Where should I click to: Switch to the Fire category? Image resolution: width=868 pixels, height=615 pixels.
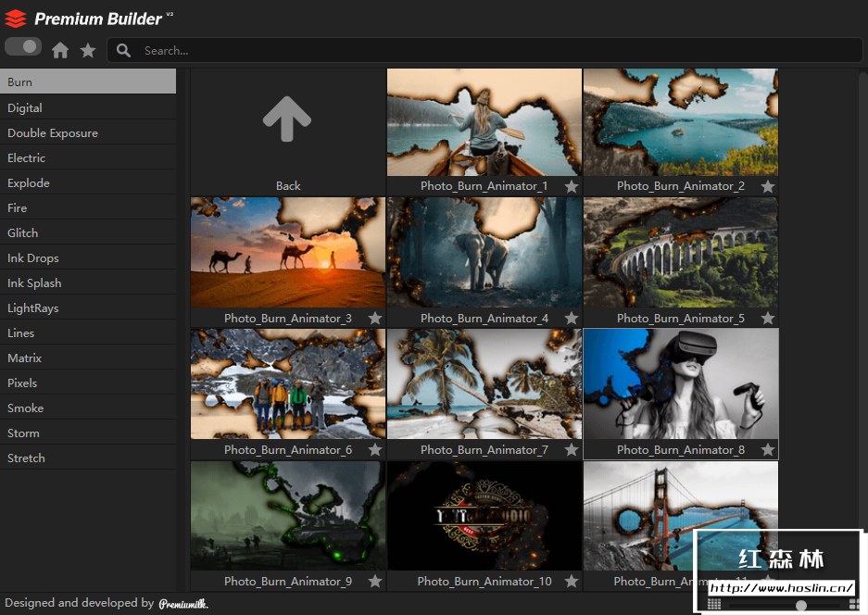88,207
